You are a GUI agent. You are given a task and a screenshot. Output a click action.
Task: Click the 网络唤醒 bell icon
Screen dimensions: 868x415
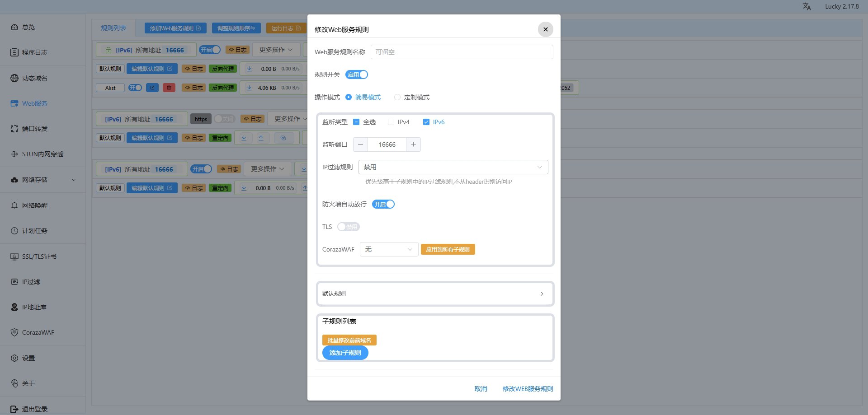[14, 205]
